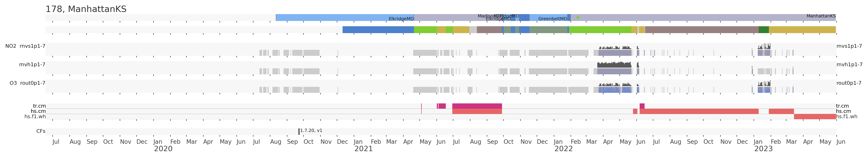Click the ManhattanKS label at top right
868x158 pixels.
point(821,16)
